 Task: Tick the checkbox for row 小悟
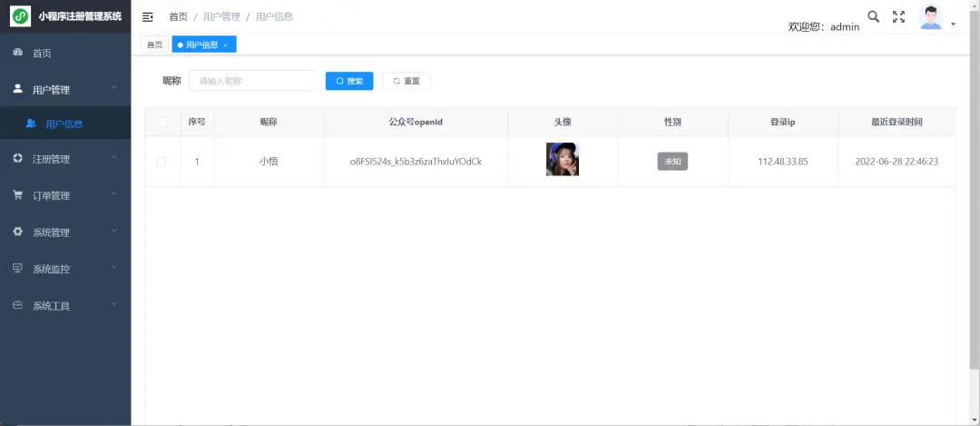(x=162, y=162)
